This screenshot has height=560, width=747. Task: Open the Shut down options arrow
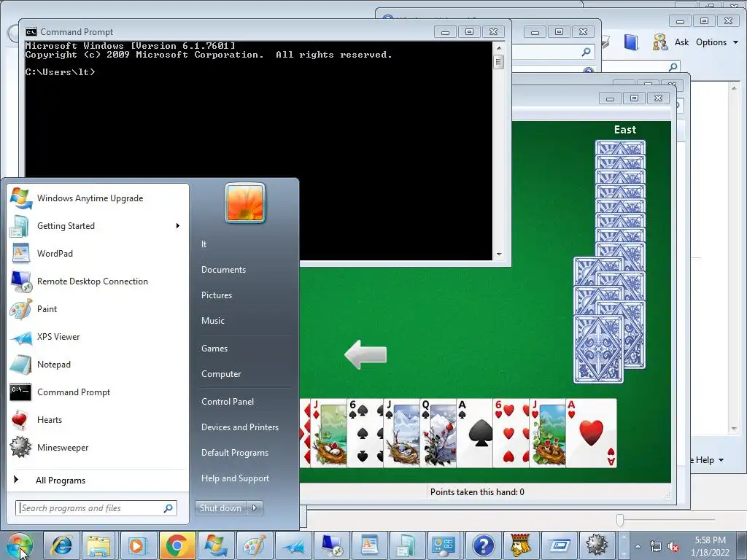pyautogui.click(x=255, y=508)
